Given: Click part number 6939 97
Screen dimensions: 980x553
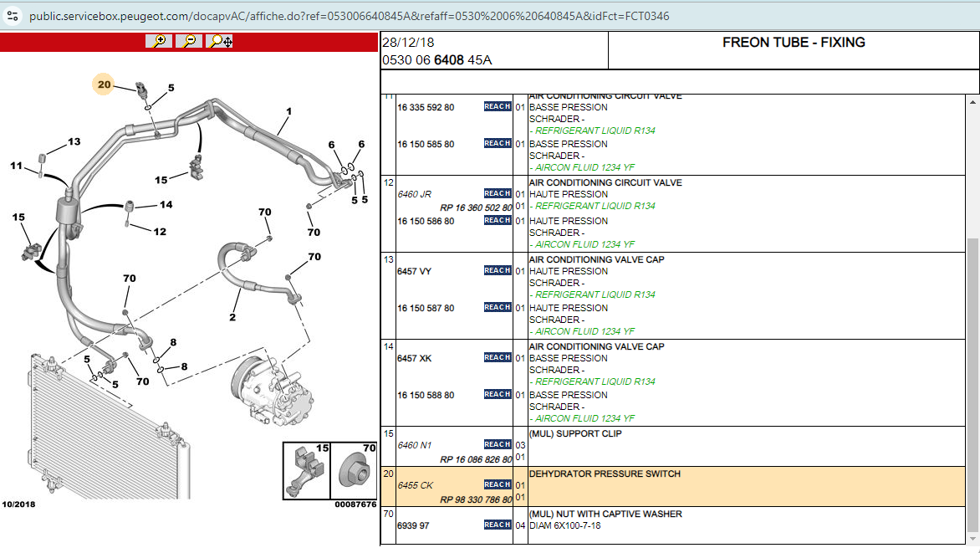Looking at the screenshot, I should (x=413, y=525).
